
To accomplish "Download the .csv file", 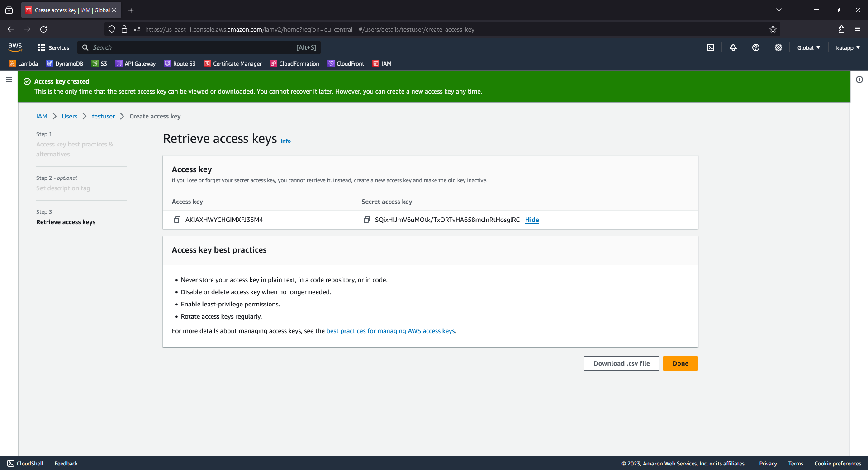I will [621, 363].
